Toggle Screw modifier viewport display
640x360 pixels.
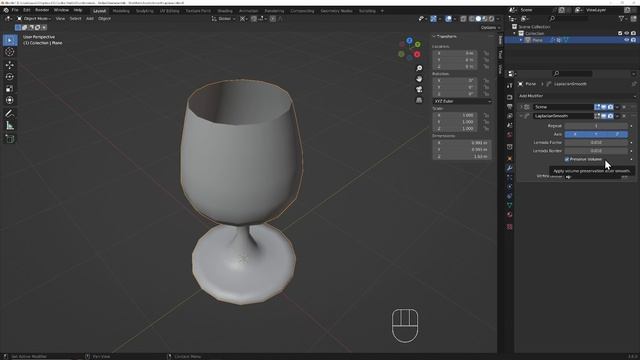(x=604, y=107)
